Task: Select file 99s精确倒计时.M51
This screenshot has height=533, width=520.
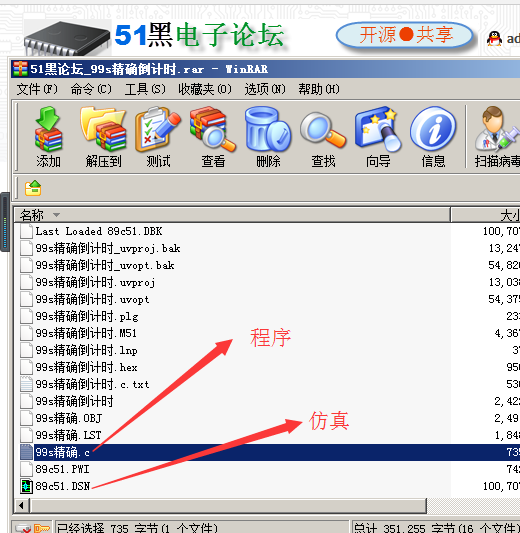Action: pyautogui.click(x=86, y=333)
